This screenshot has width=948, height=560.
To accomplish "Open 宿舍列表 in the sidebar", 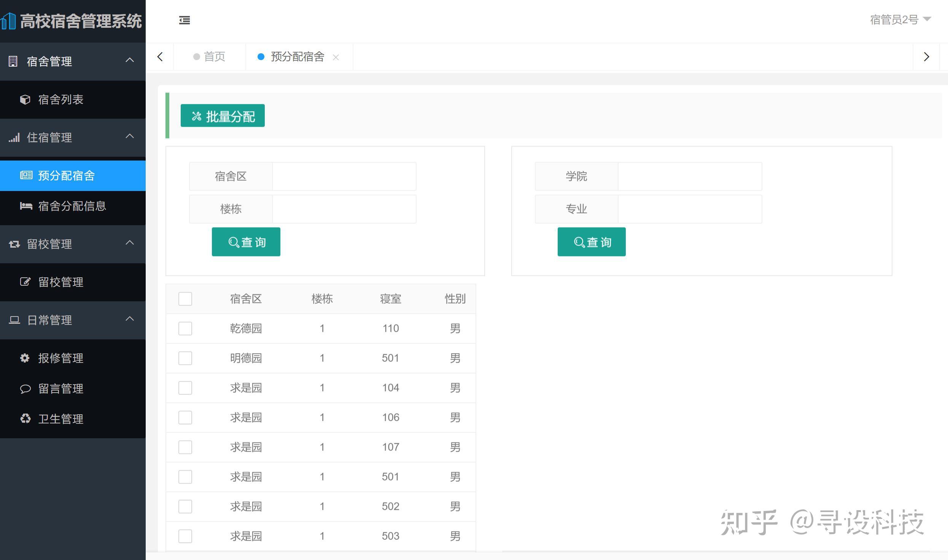I will (73, 100).
